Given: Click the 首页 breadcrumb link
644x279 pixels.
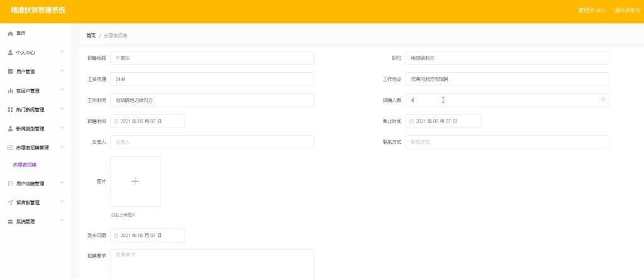Looking at the screenshot, I should point(91,36).
